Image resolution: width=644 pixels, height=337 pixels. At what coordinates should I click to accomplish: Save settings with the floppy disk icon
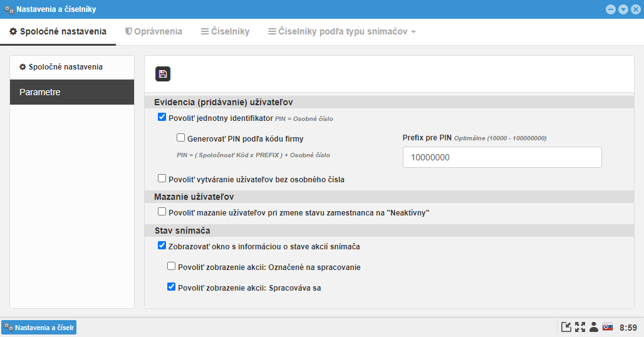(x=163, y=74)
